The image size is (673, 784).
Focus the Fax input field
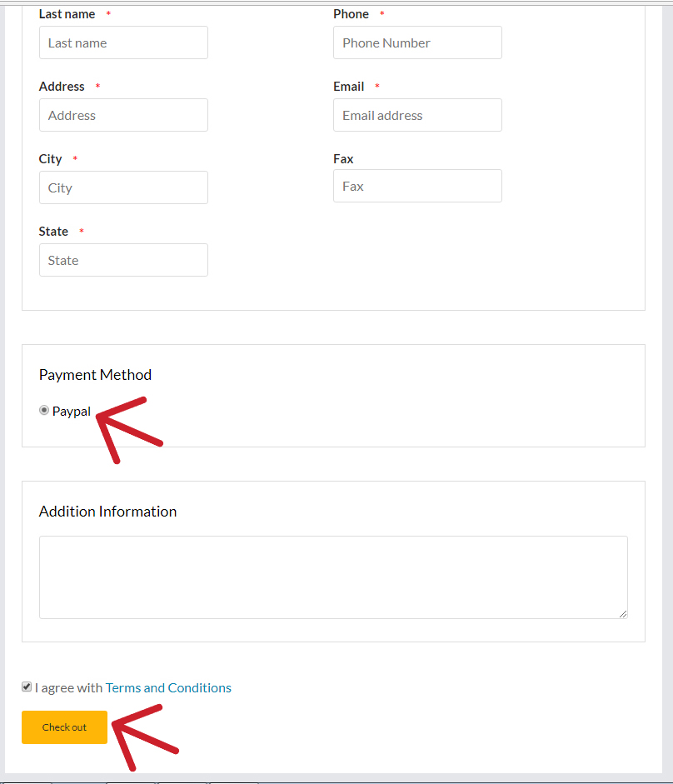pos(417,186)
